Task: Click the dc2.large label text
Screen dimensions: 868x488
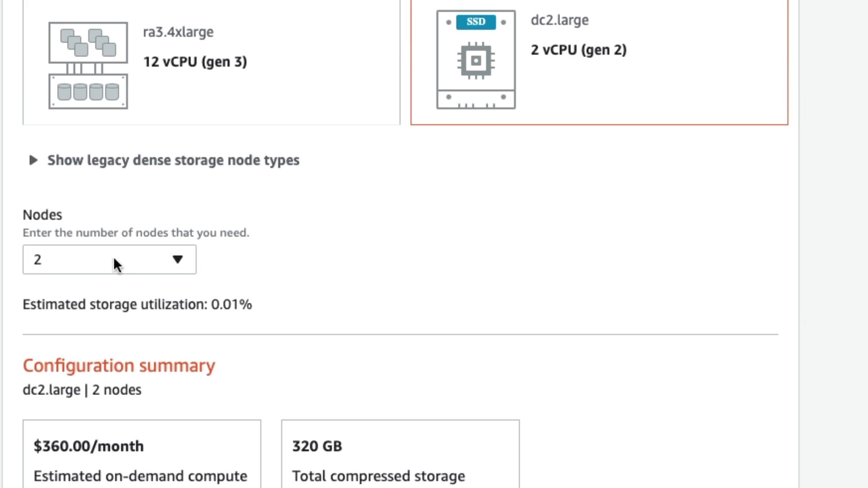Action: (x=560, y=20)
